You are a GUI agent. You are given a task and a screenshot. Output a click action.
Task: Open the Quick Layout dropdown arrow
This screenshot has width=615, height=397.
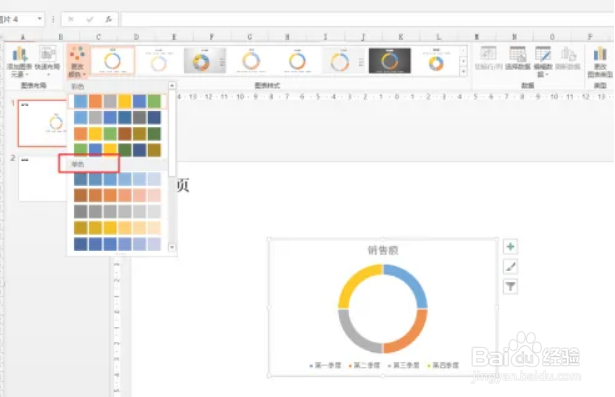[49, 74]
